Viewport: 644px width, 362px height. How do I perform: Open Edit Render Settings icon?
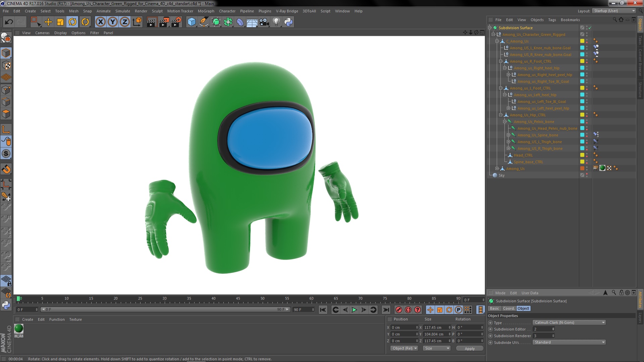[x=176, y=22]
